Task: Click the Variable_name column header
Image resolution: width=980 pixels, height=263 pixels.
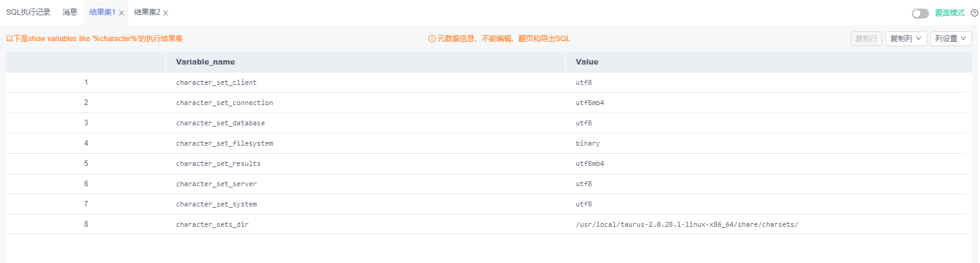Action: click(206, 62)
